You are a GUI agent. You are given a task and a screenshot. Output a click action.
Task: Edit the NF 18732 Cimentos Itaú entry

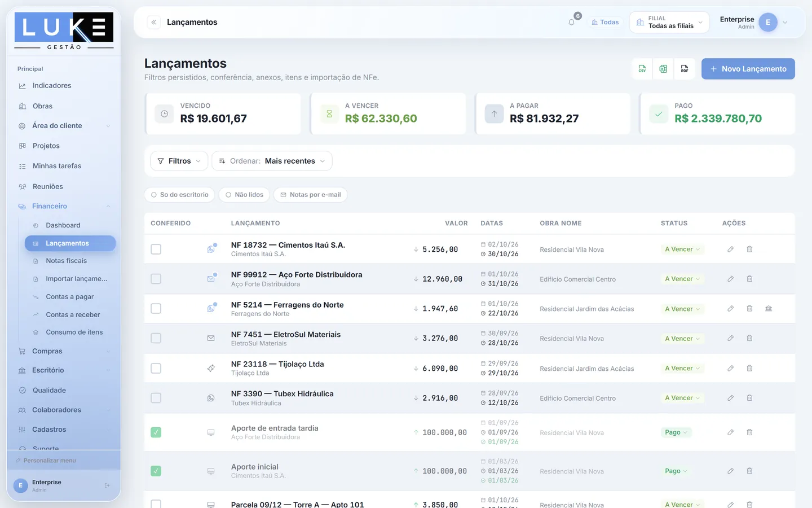tap(730, 249)
